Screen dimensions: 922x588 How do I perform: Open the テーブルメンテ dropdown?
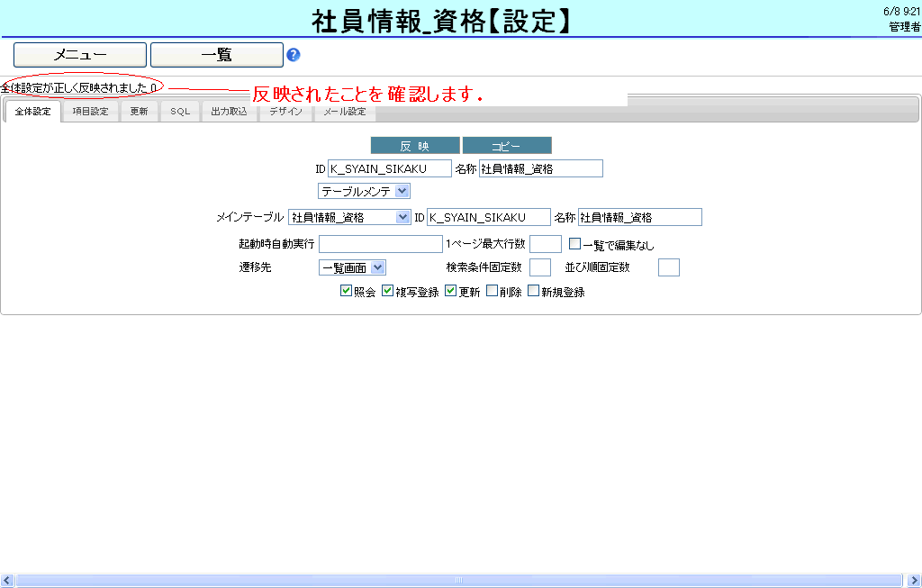pos(364,191)
